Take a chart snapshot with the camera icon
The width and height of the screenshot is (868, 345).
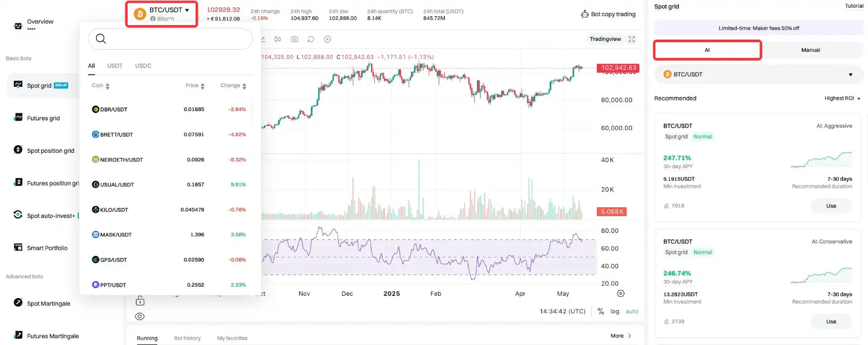point(294,39)
